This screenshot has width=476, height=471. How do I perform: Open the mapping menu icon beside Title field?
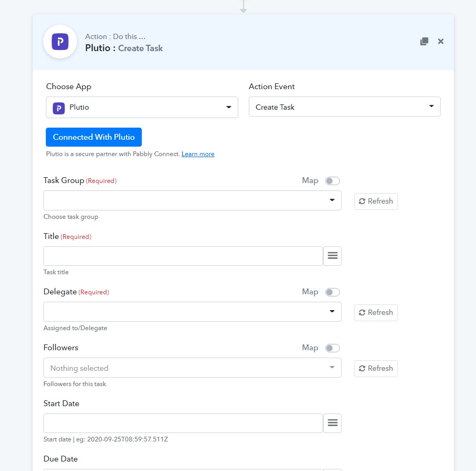pos(333,256)
